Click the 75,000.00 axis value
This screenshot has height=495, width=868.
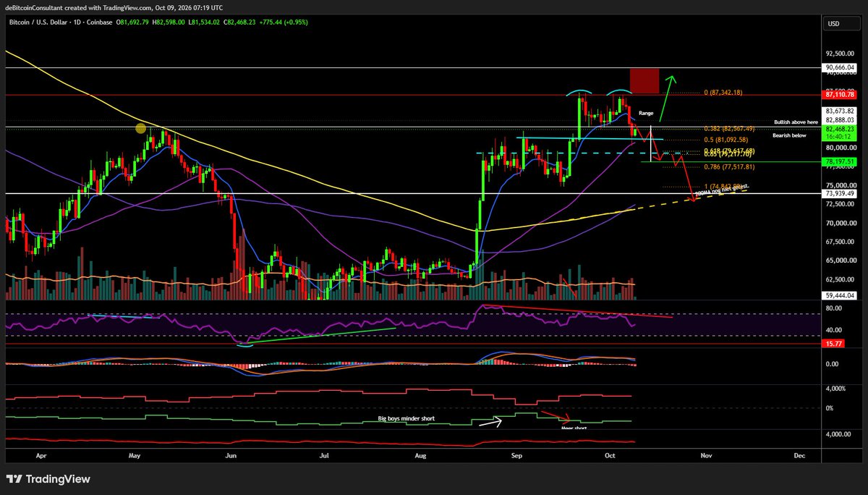coord(840,185)
